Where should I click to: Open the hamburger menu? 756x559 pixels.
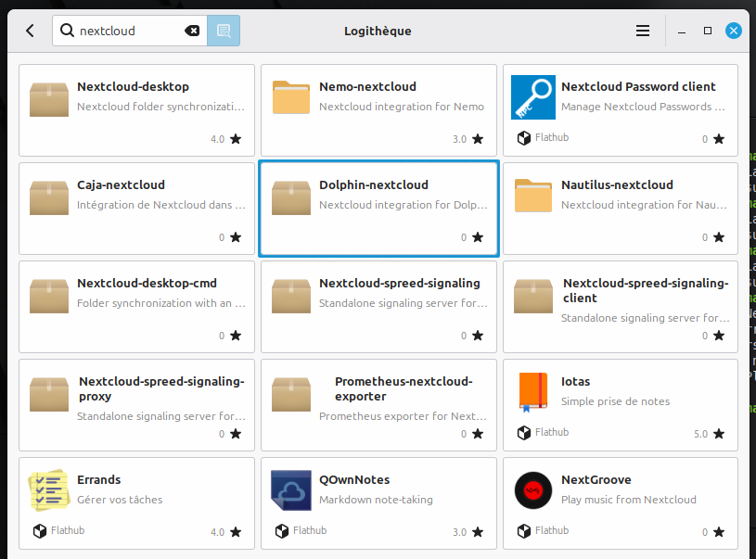643,31
